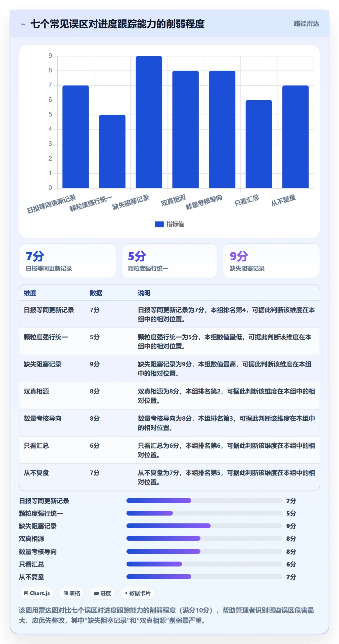Image resolution: width=339 pixels, height=644 pixels.
Task: Select table row cell 从不复盘
Action: (x=36, y=473)
